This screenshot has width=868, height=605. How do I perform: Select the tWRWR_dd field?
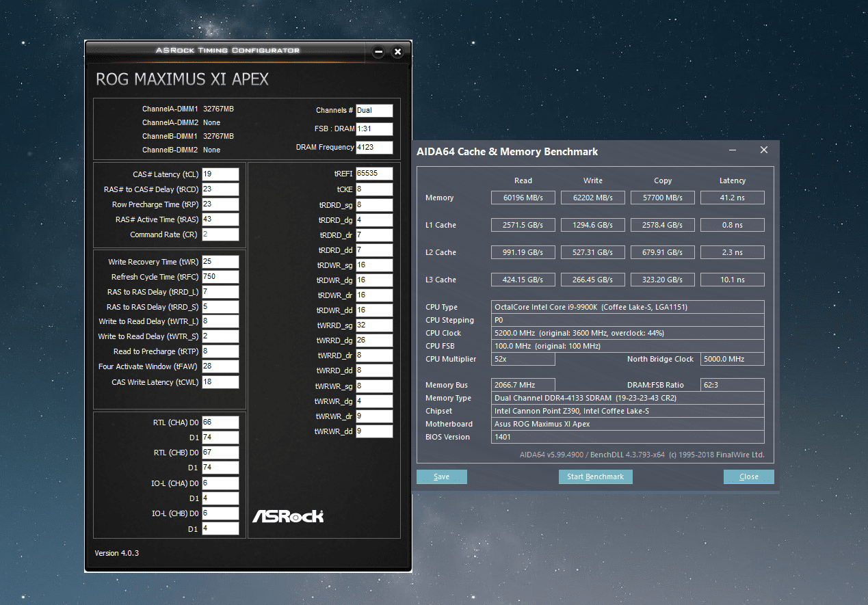click(374, 431)
